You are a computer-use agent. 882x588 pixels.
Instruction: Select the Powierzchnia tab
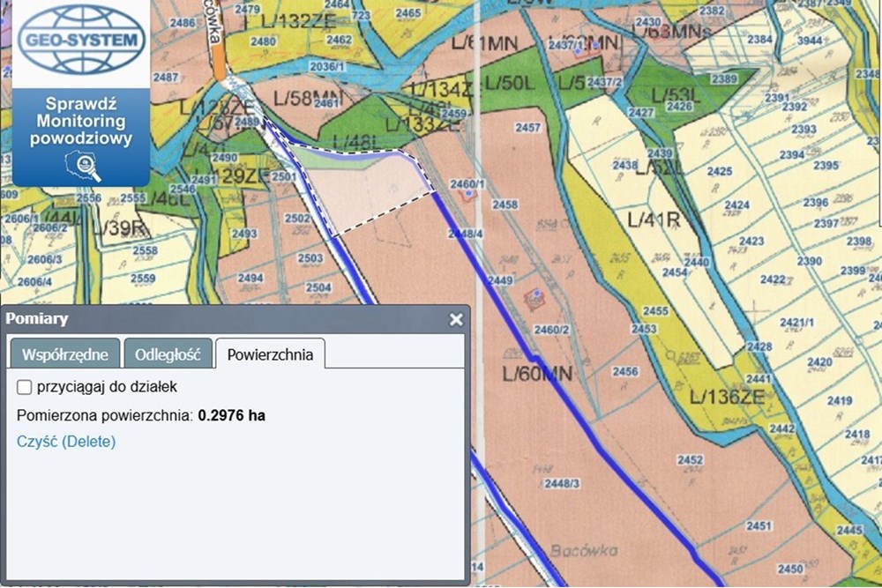coord(270,354)
